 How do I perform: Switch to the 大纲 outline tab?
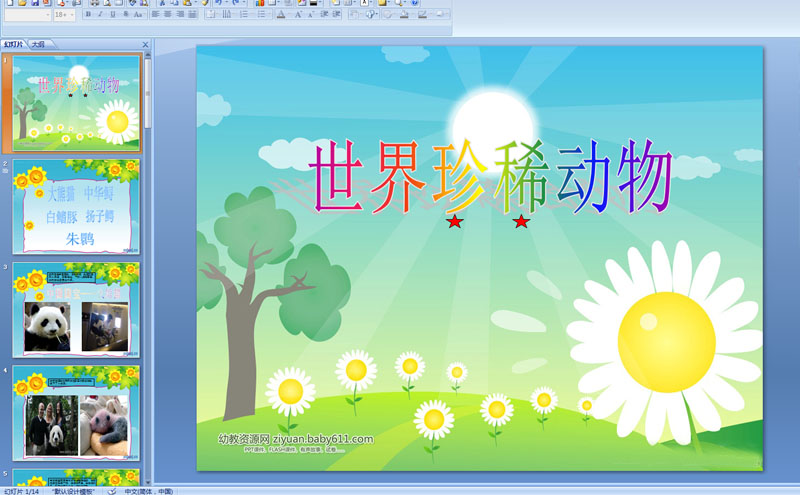point(37,44)
